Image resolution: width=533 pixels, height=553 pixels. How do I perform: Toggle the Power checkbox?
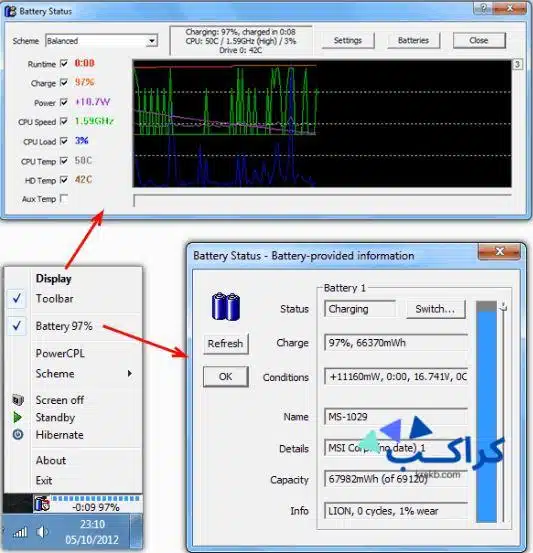[x=64, y=102]
